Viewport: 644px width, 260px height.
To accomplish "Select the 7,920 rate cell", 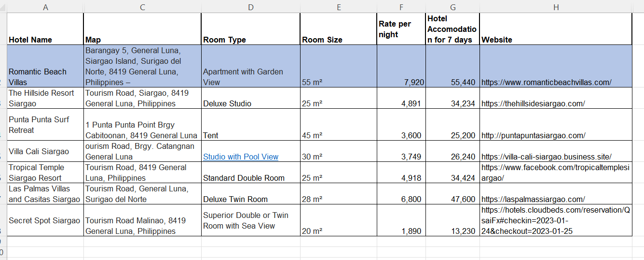I will [401, 66].
